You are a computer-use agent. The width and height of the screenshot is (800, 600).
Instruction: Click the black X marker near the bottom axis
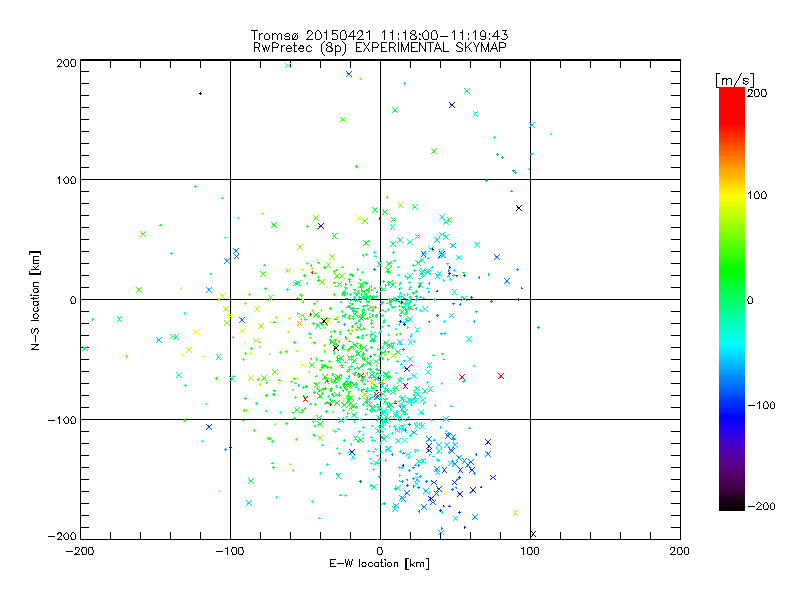[533, 534]
